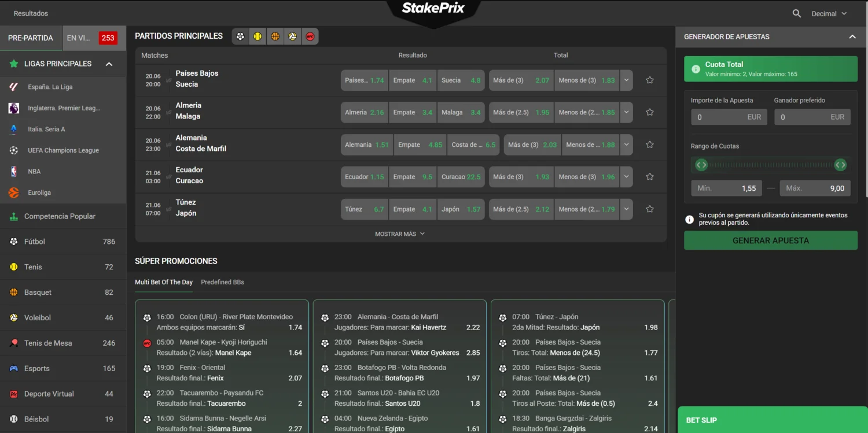
Task: Click the Esports gamepad icon
Action: tap(14, 368)
